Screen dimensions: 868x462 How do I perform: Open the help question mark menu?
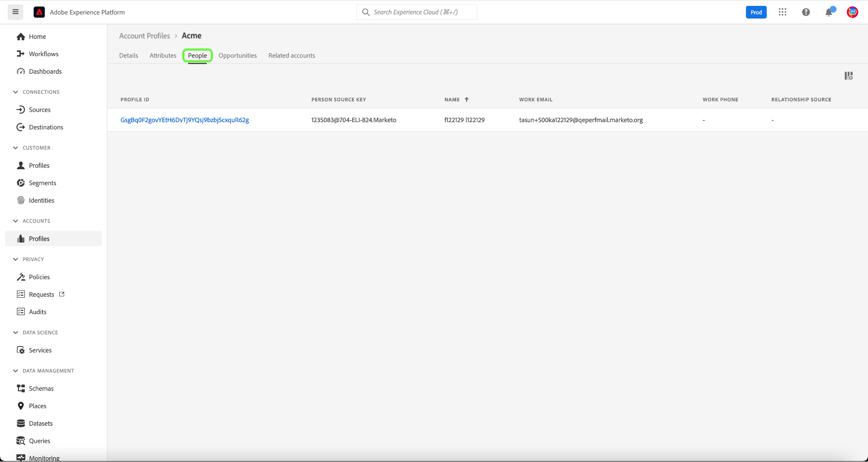806,12
